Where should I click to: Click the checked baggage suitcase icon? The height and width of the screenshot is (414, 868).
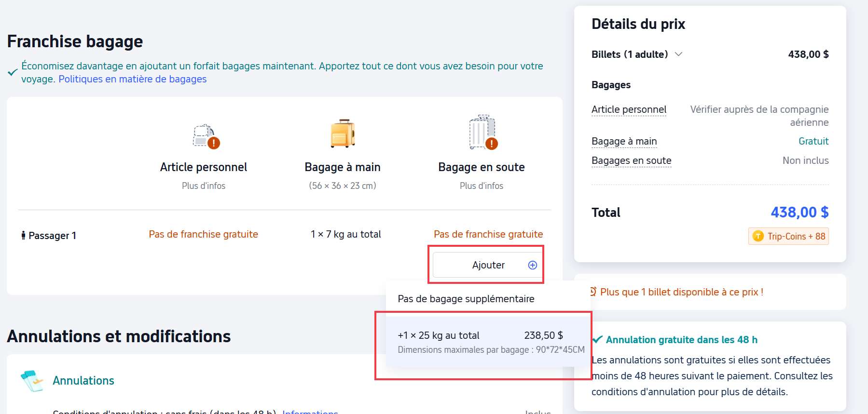point(482,133)
